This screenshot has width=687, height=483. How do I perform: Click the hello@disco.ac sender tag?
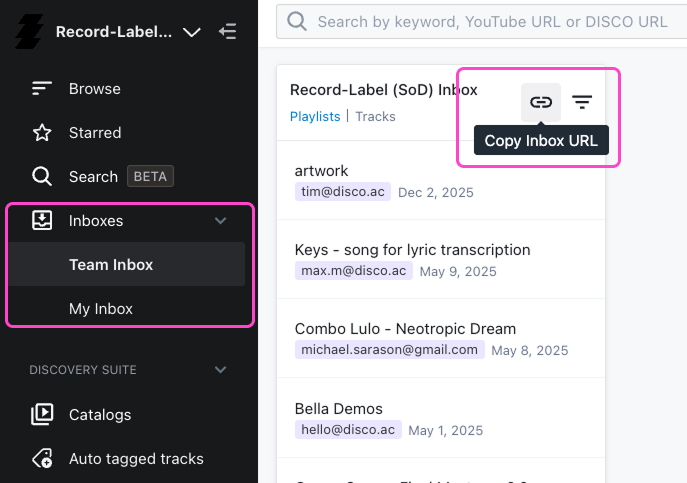[348, 430]
